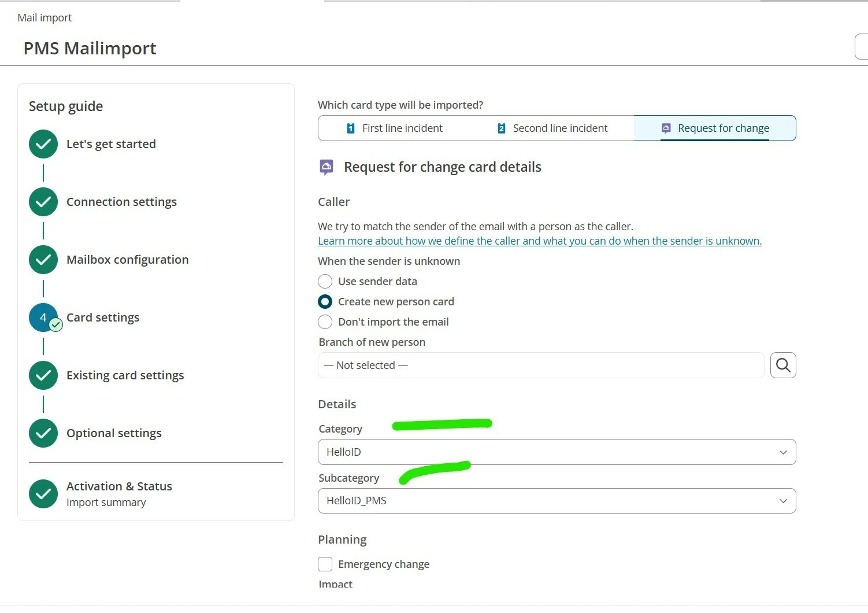Viewport: 868px width, 613px height.
Task: Click the Let's get started checkmark icon
Action: 43,144
